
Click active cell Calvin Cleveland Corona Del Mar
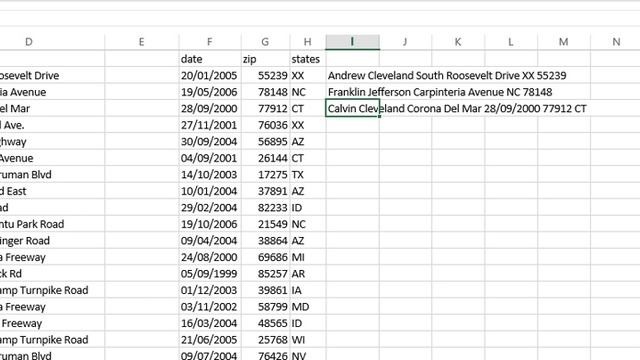[353, 109]
